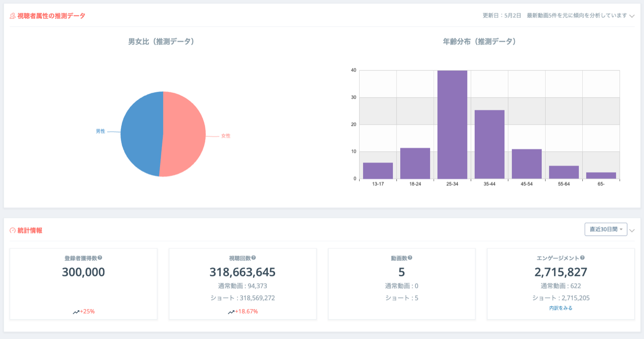The width and height of the screenshot is (644, 339).
Task: Click the trend arrow icon beside +25%
Action: (76, 312)
